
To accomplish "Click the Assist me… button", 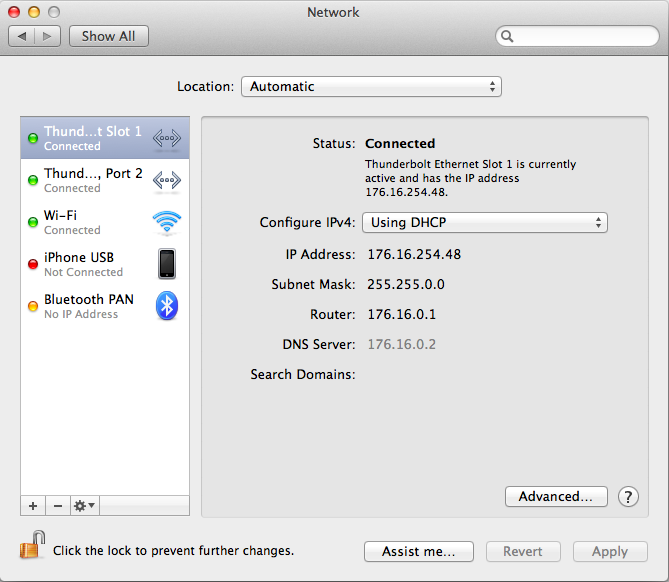I will 419,551.
